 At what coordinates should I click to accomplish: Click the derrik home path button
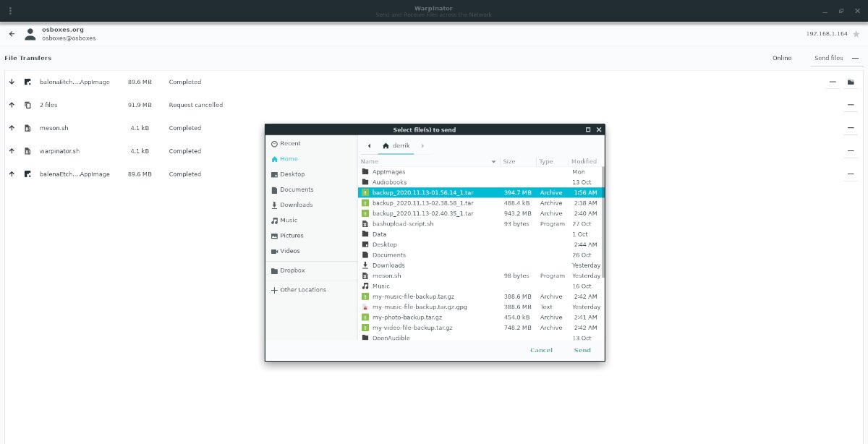[396, 146]
